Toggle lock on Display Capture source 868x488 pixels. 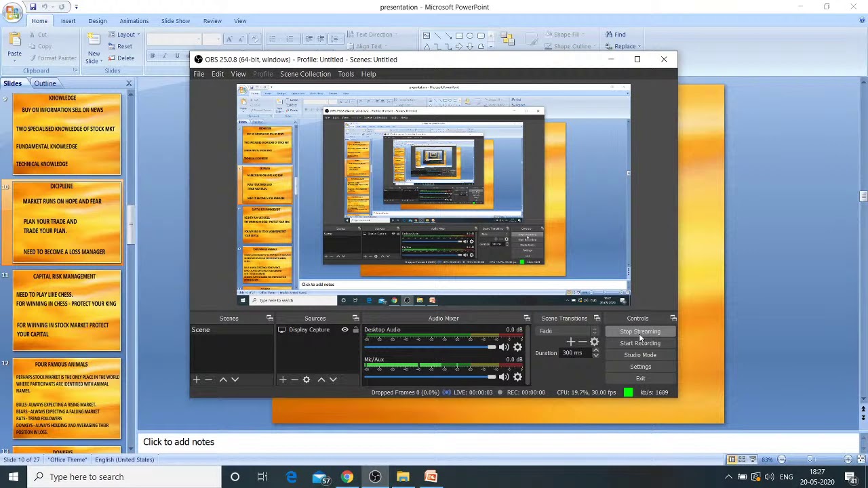click(355, 330)
